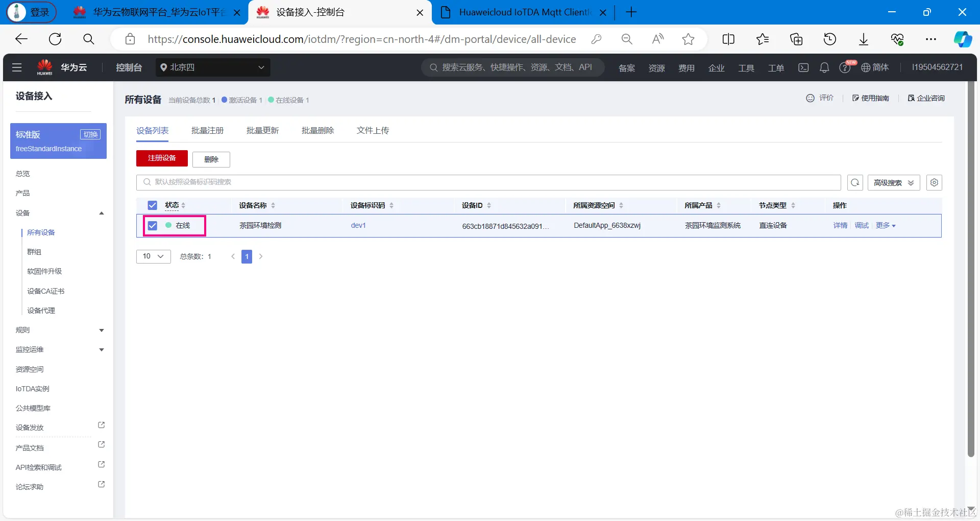Open device provisioning external link icon
This screenshot has height=521, width=980.
[x=101, y=425]
